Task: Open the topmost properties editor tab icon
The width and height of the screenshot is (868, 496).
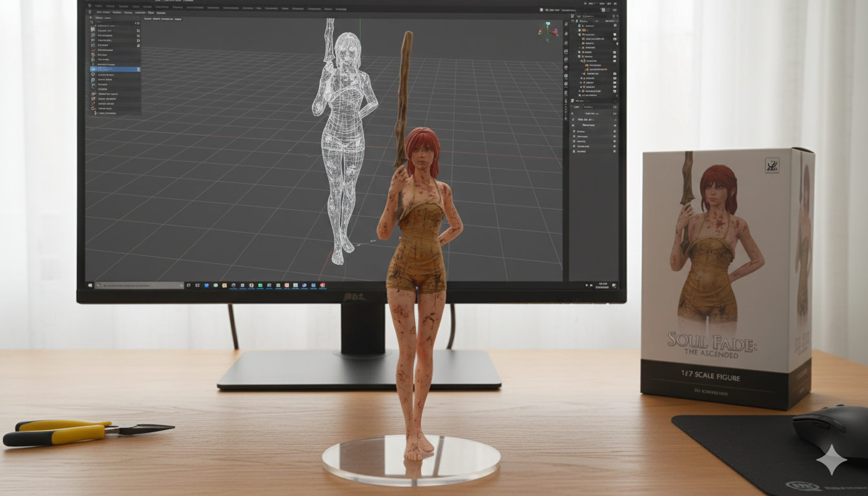Action: click(x=566, y=24)
